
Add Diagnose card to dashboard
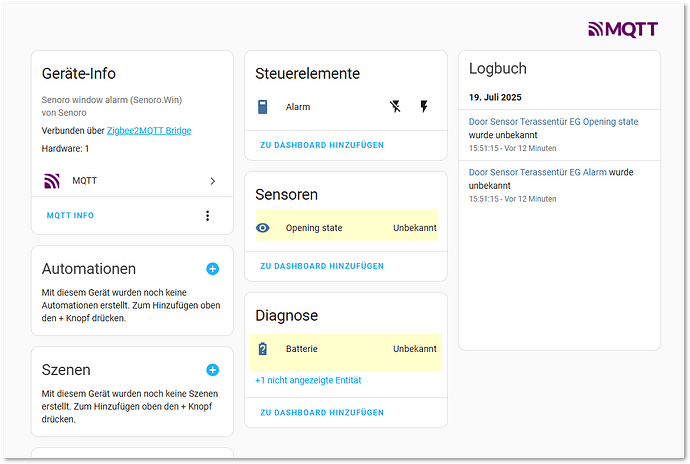pos(321,412)
